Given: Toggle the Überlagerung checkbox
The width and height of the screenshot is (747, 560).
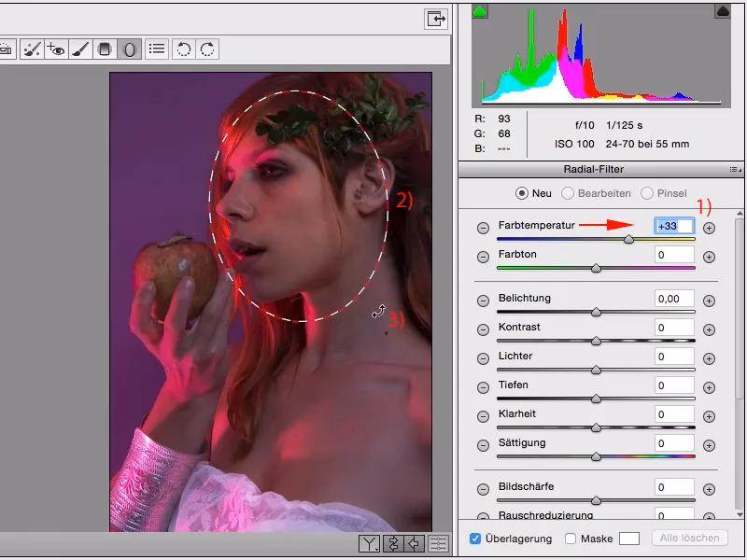Looking at the screenshot, I should coord(475,539).
